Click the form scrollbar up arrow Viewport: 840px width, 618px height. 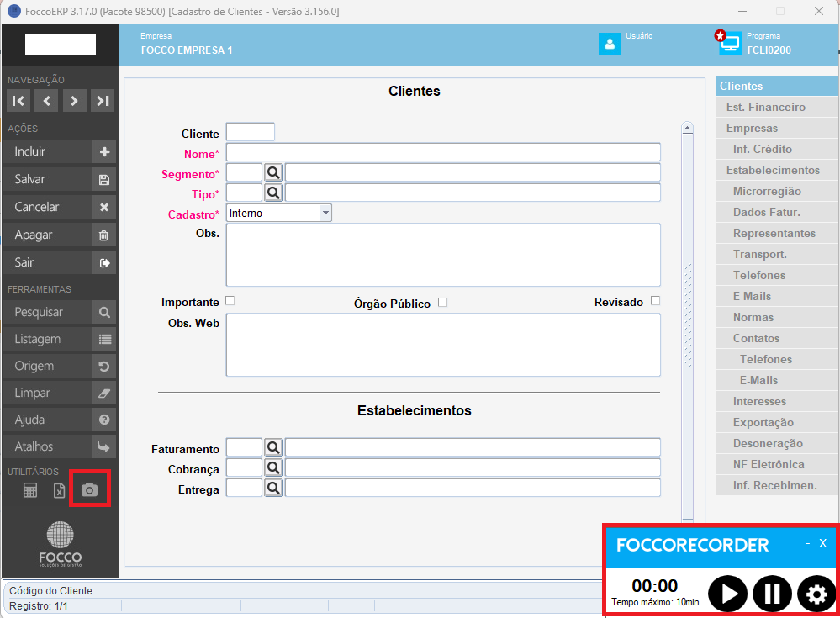[687, 128]
